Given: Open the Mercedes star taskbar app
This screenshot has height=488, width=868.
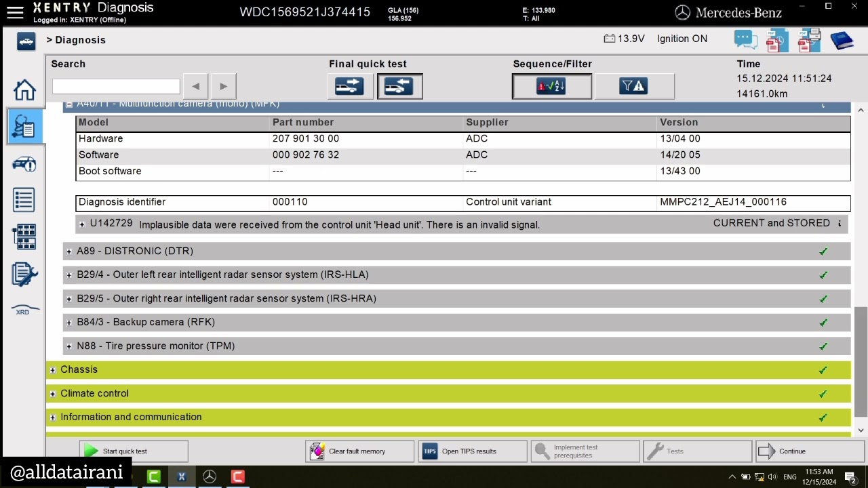Looking at the screenshot, I should pos(210,476).
